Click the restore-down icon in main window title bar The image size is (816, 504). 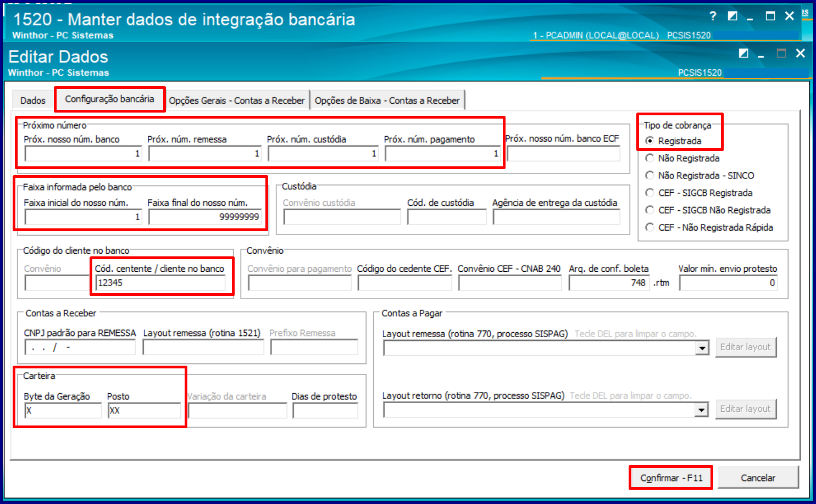click(732, 16)
